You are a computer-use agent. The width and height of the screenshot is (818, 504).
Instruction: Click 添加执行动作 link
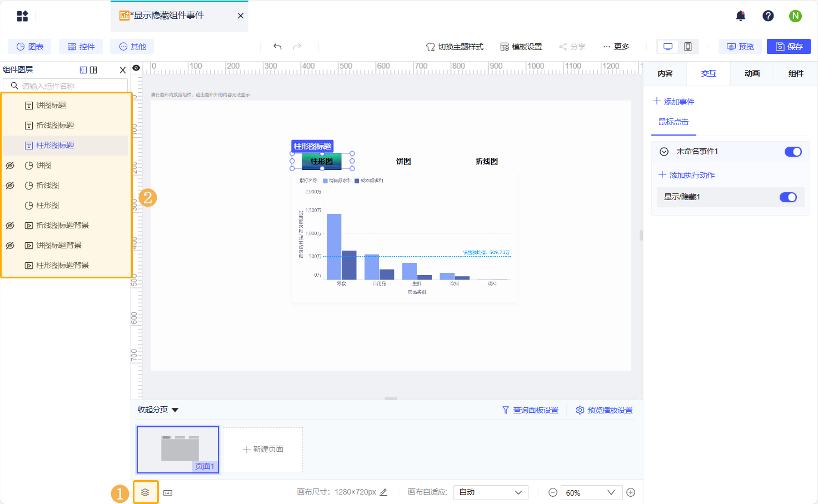687,175
